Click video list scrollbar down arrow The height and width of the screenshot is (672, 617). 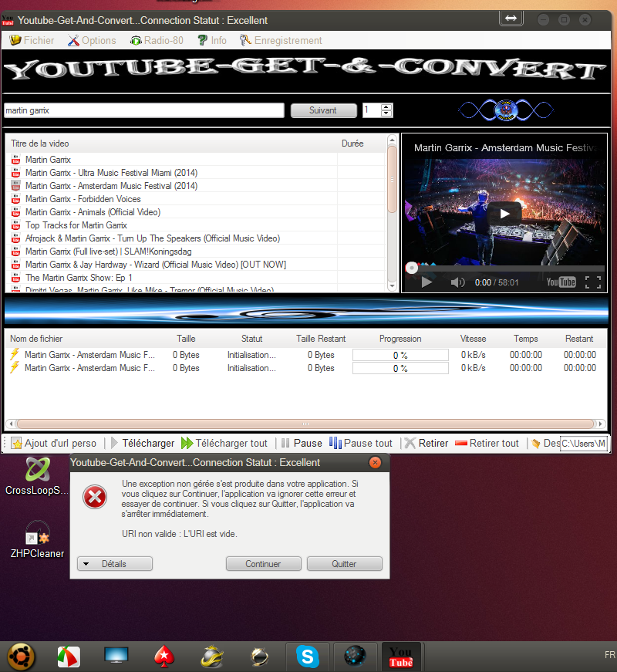[x=392, y=285]
